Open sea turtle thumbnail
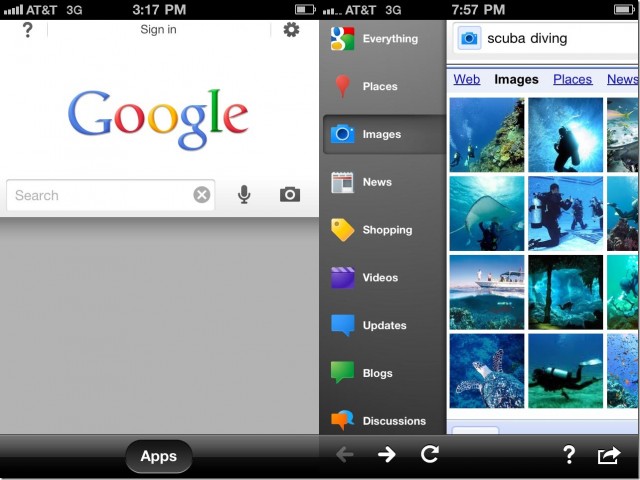This screenshot has width=640, height=480. coord(487,371)
